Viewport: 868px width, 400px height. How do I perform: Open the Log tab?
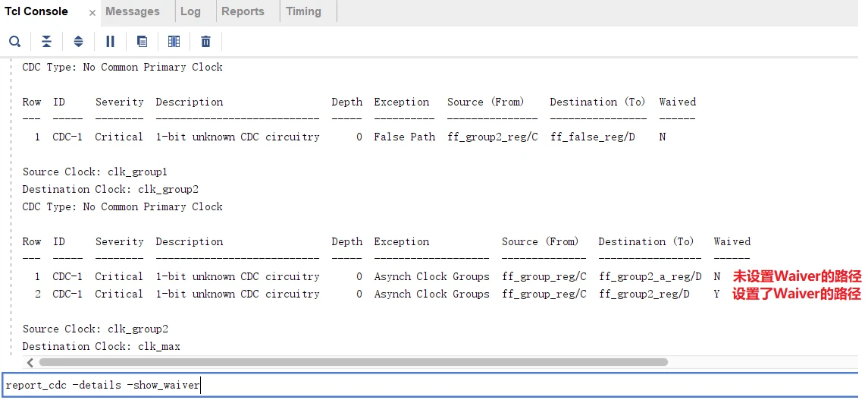pyautogui.click(x=190, y=11)
